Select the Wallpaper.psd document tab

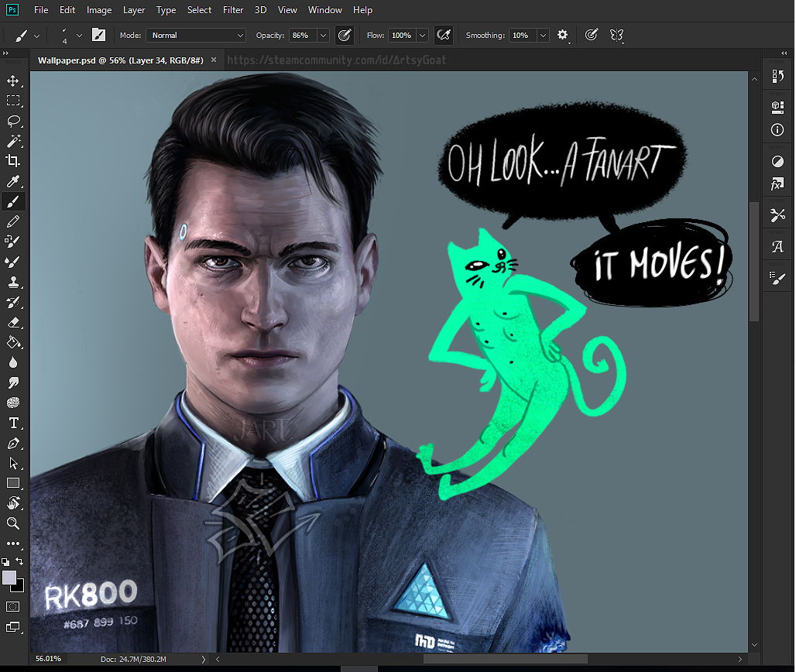click(x=121, y=60)
